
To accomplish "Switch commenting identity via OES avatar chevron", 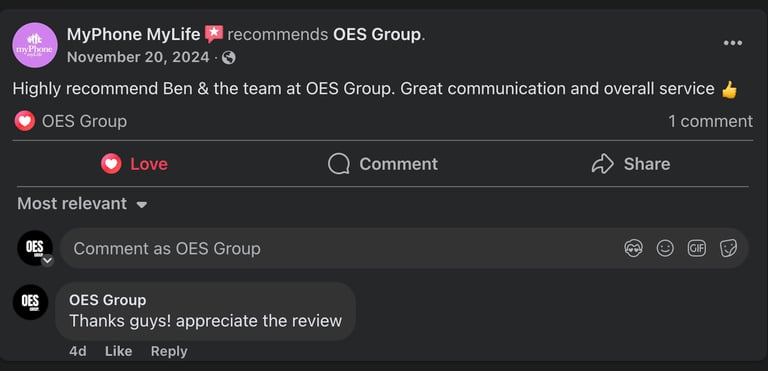I will point(47,261).
